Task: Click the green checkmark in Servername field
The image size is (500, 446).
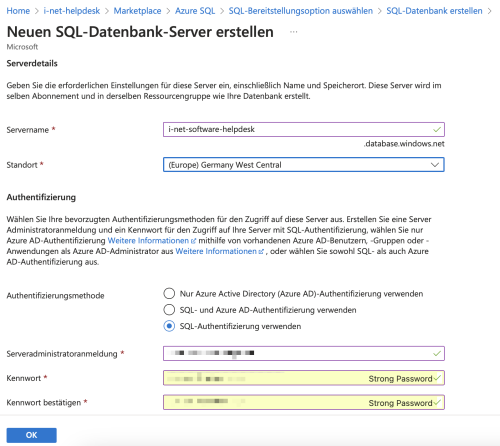Action: click(437, 129)
